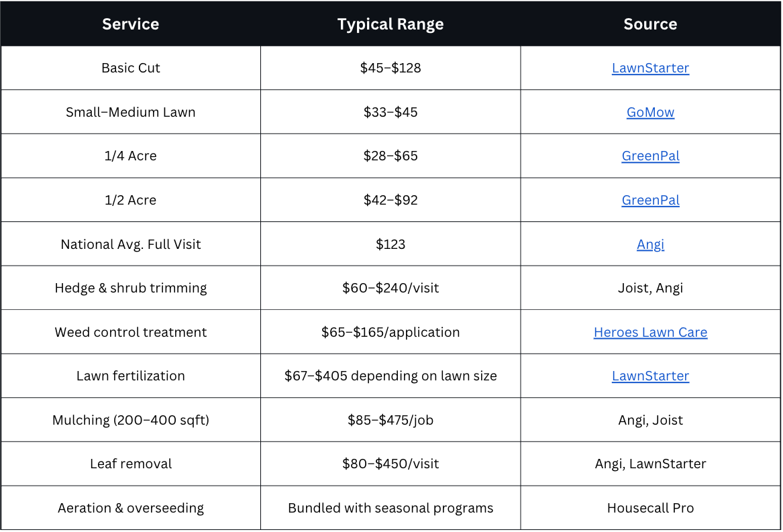Screen dimensions: 783x532
Task: Click the Joist, Angi source cell
Action: click(650, 288)
